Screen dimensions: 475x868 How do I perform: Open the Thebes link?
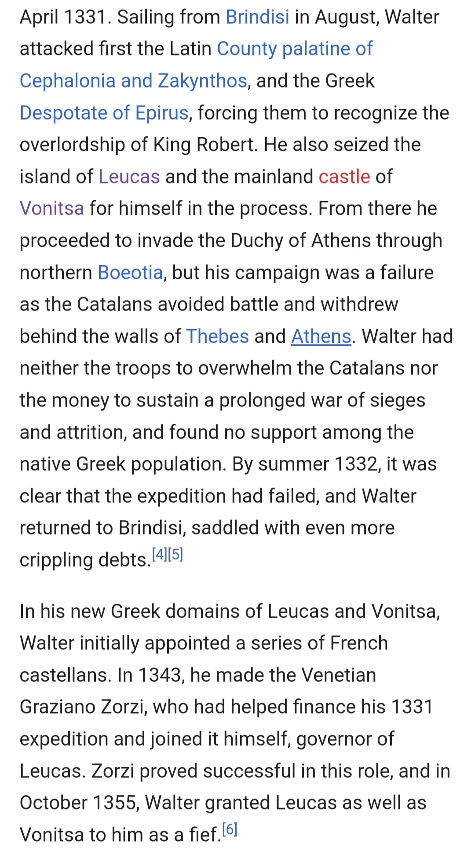pos(218,337)
